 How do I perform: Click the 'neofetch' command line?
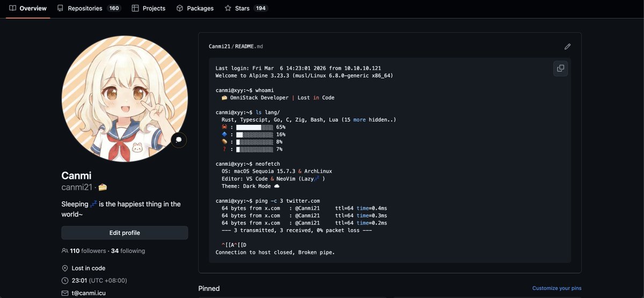point(248,164)
